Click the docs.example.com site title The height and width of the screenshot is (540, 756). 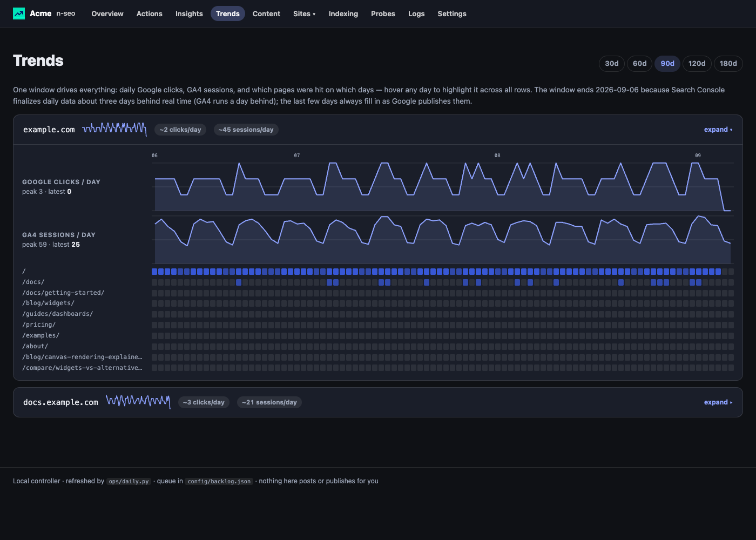pos(60,402)
